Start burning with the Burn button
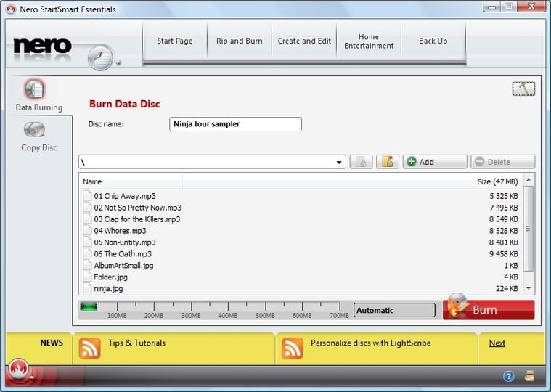 [x=489, y=310]
